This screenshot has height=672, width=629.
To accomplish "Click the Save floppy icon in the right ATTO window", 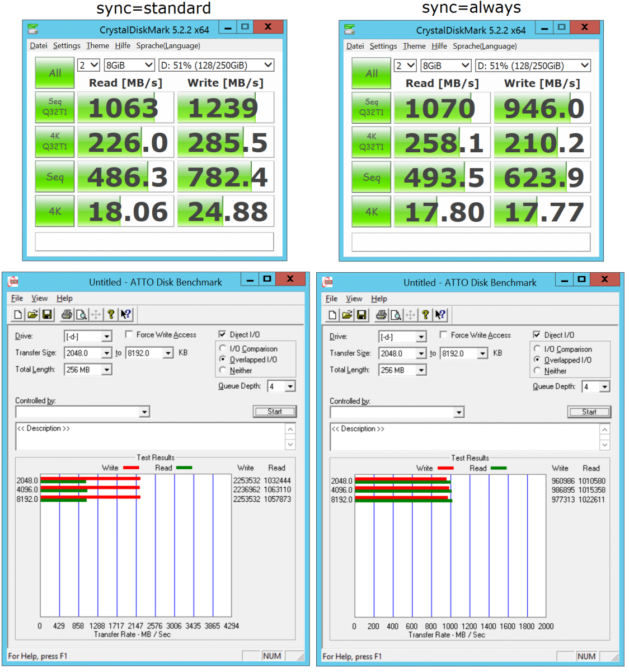I will (362, 315).
